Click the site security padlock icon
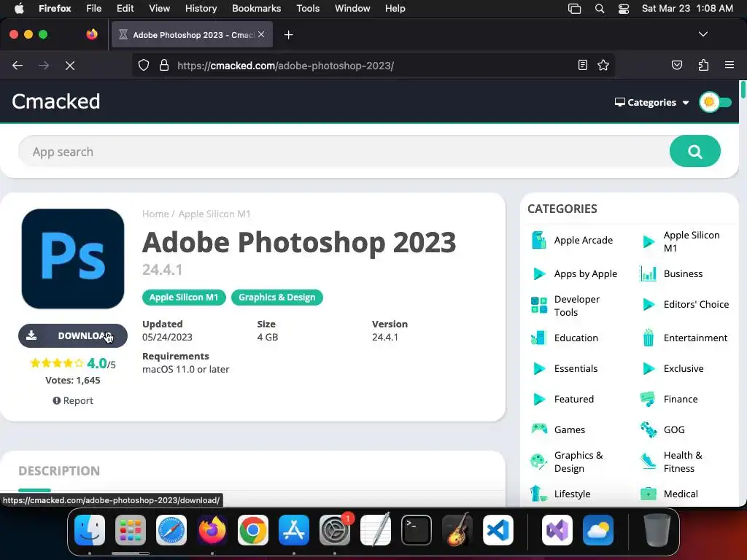Image resolution: width=747 pixels, height=560 pixels. point(164,65)
